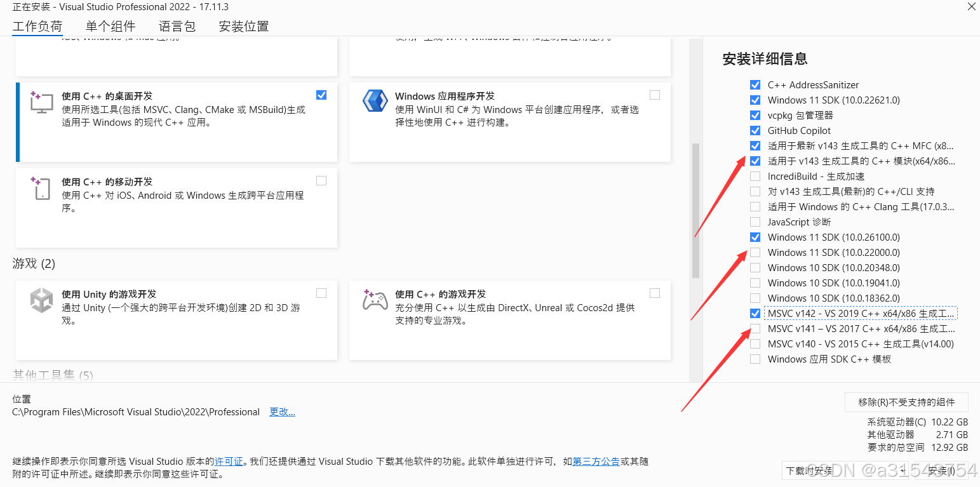Screen dimensions: 980x487
Task: Check Windows 10 SDK (10.0.19041.0)
Action: click(755, 283)
